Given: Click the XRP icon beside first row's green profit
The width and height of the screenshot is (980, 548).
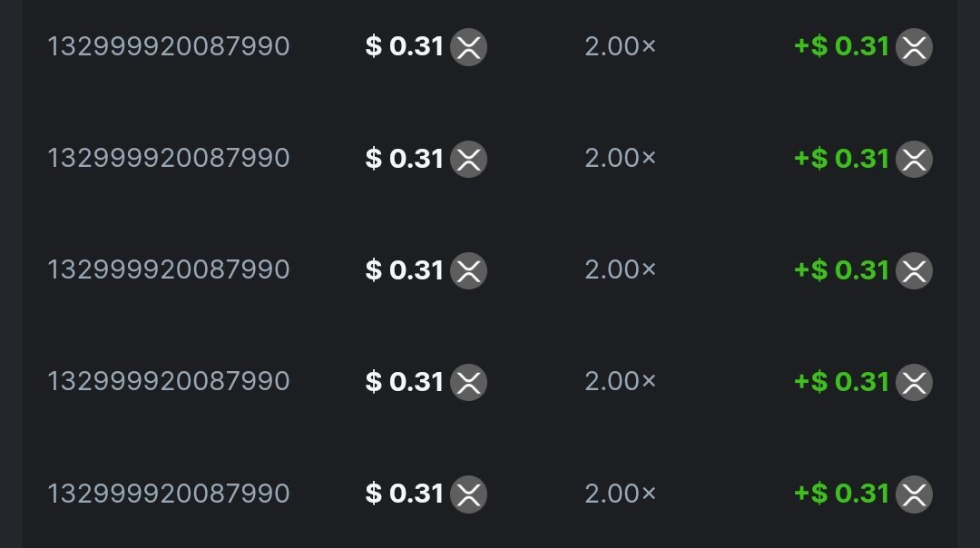Looking at the screenshot, I should [914, 47].
